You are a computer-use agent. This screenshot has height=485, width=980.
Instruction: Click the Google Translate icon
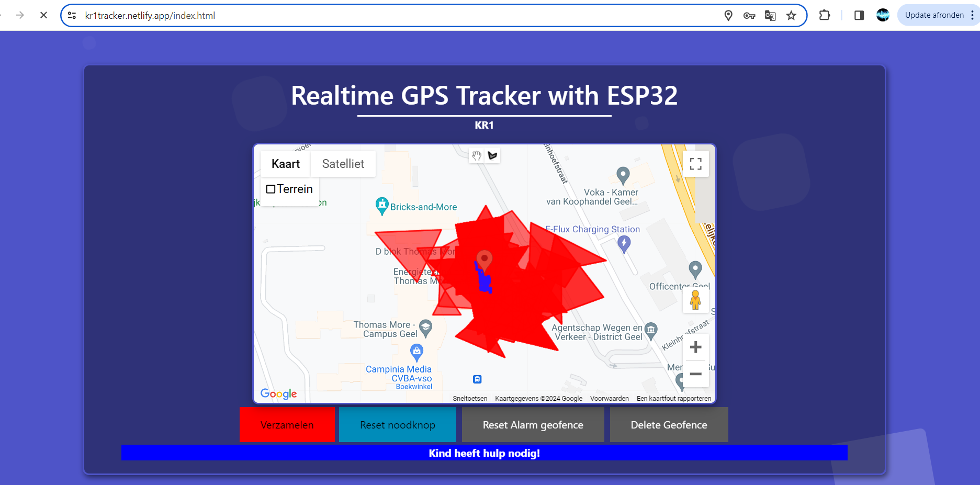point(770,16)
